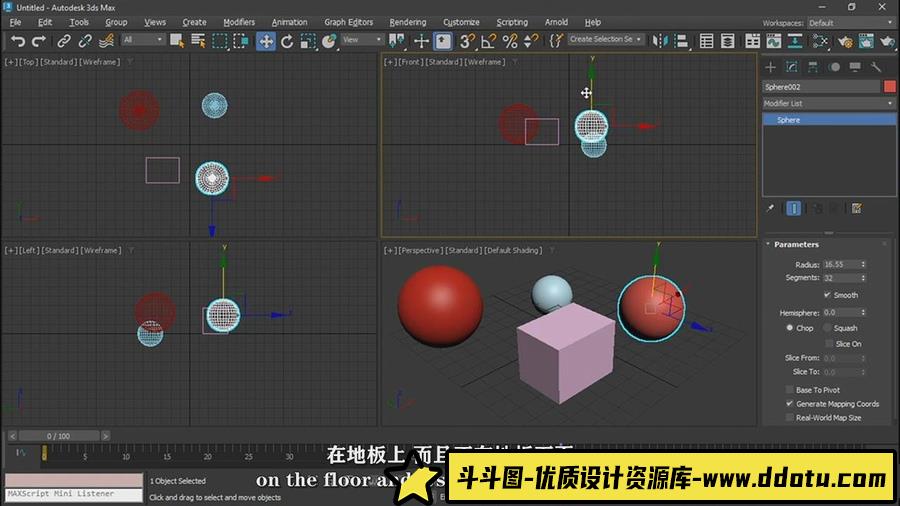Enable the Slice On checkbox
Viewport: 900px width, 506px height.
coord(829,344)
